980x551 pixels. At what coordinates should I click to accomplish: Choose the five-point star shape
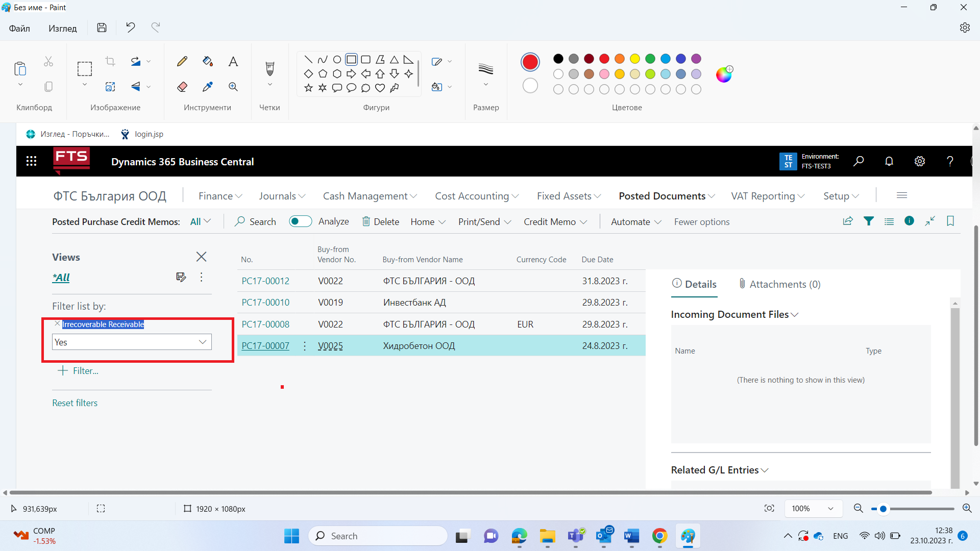coord(308,88)
